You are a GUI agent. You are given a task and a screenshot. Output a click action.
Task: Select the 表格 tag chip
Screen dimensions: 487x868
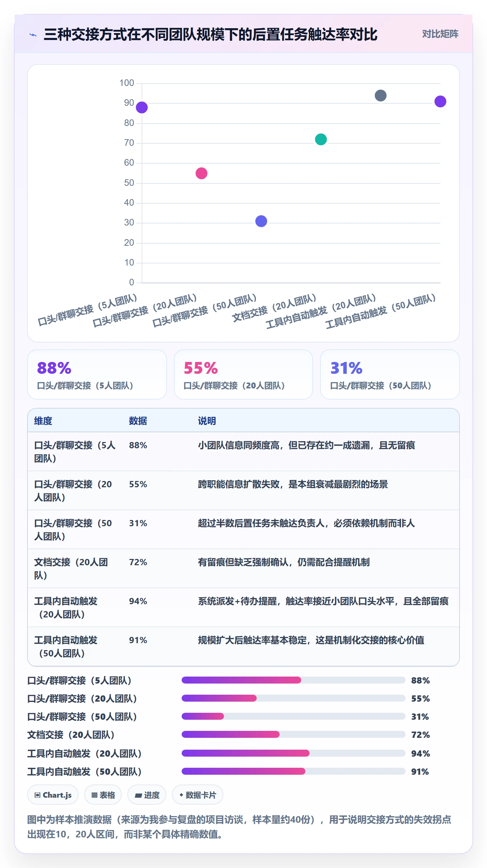tap(103, 795)
